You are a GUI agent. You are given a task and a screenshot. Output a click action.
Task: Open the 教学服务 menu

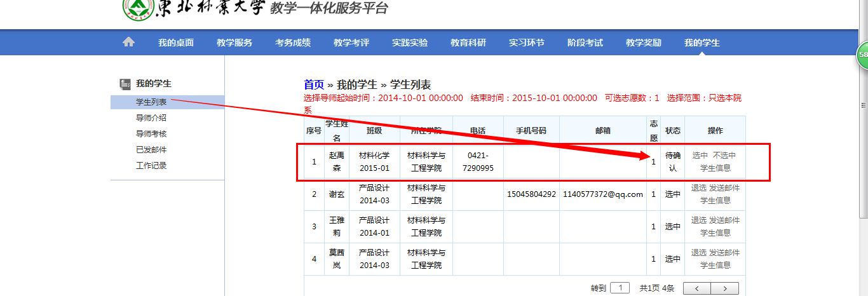(x=234, y=43)
